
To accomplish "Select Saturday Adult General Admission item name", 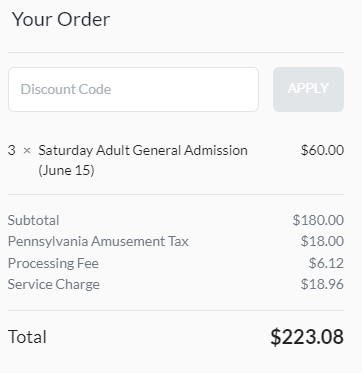I will point(143,151).
